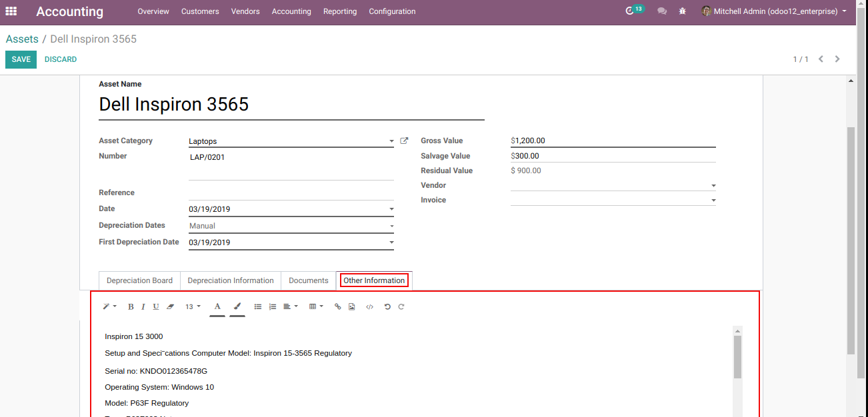Open the Vendors menu
This screenshot has width=868, height=417.
245,11
